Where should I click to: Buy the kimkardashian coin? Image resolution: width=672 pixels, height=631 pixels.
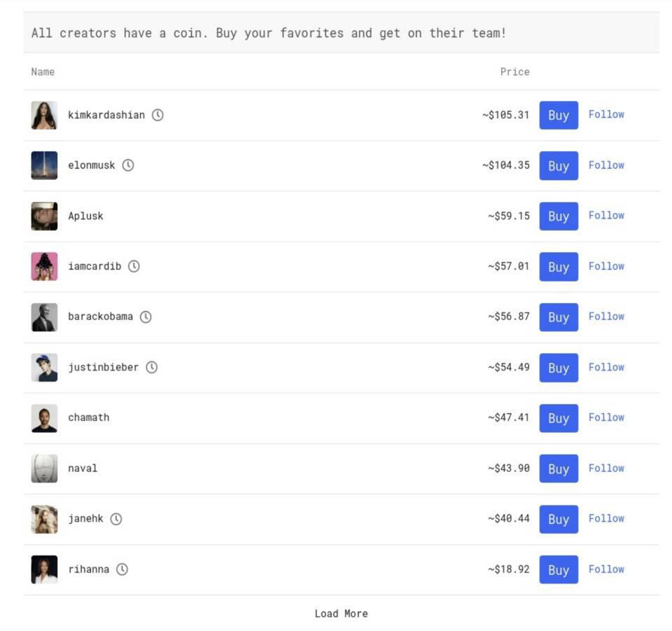point(558,116)
